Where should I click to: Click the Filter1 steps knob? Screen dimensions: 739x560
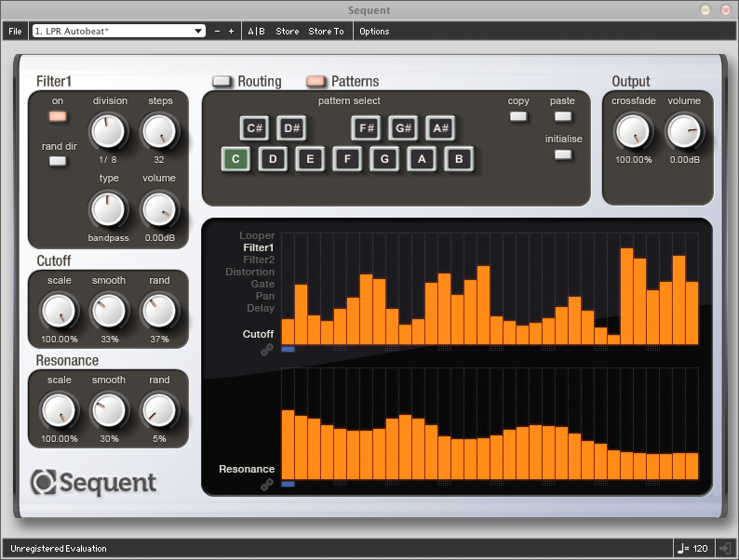click(159, 131)
